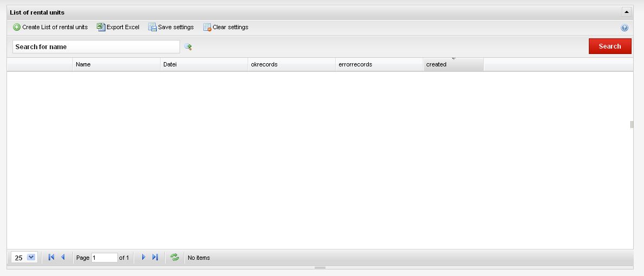The image size is (644, 276).
Task: Export the list to Excel
Action: (x=118, y=28)
